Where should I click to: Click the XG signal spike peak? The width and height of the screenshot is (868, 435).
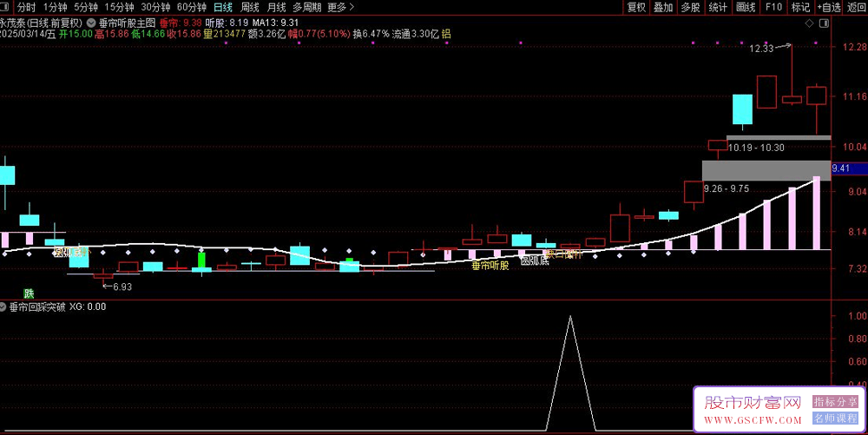(x=570, y=317)
